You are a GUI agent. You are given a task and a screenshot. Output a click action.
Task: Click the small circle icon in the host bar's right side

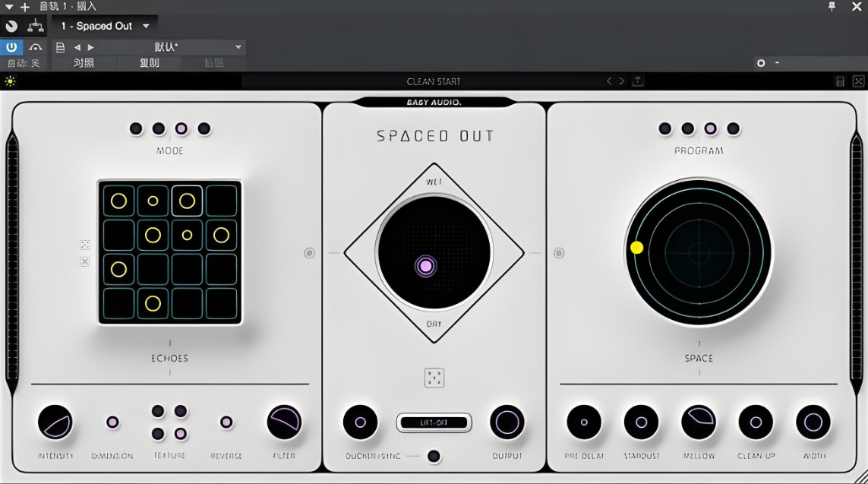pos(761,63)
